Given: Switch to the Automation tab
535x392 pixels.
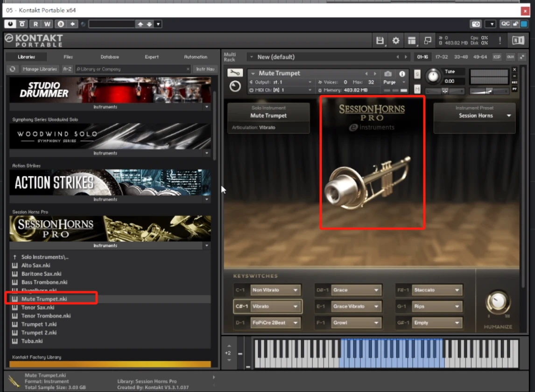Looking at the screenshot, I should point(196,57).
